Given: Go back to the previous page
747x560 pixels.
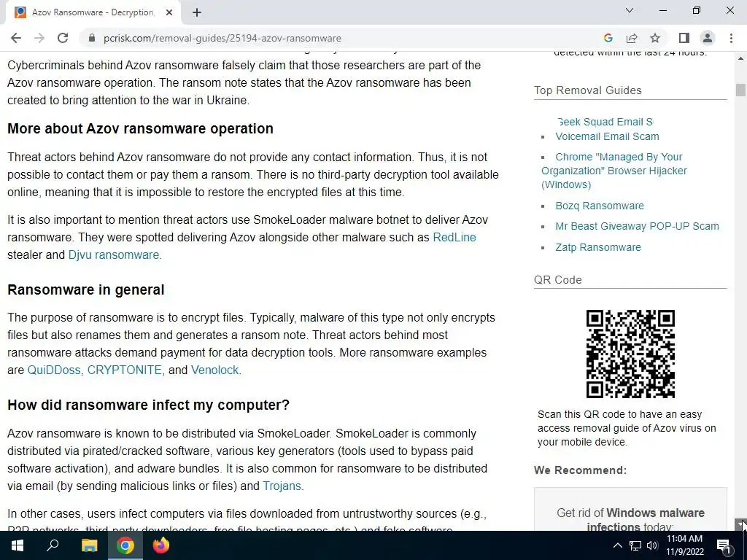Looking at the screenshot, I should click(x=16, y=38).
